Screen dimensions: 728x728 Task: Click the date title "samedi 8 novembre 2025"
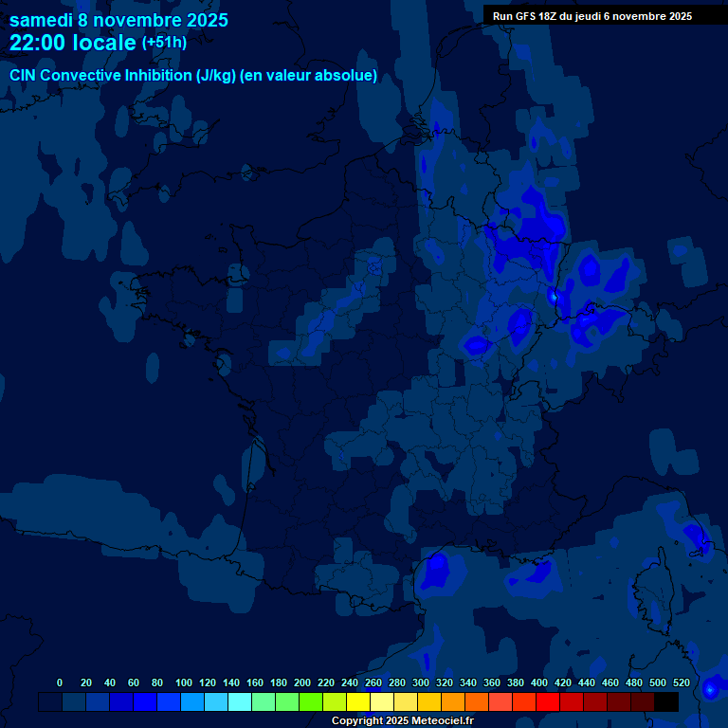click(x=118, y=20)
